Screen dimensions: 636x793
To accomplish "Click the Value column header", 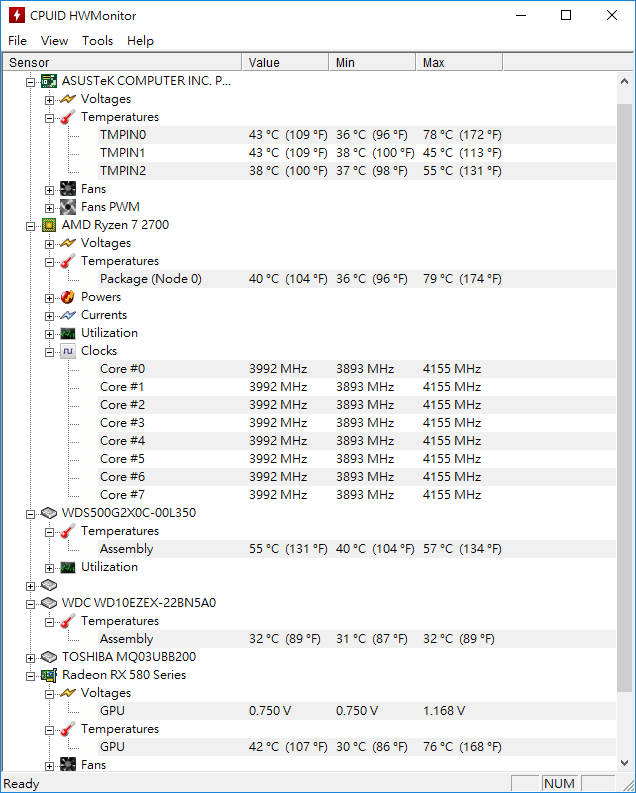I will pos(285,62).
